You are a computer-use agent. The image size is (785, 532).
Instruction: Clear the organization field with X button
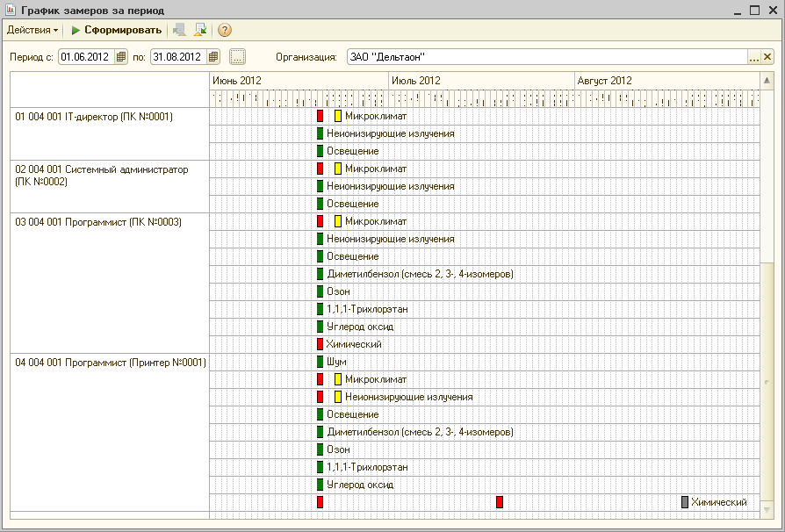(x=767, y=57)
